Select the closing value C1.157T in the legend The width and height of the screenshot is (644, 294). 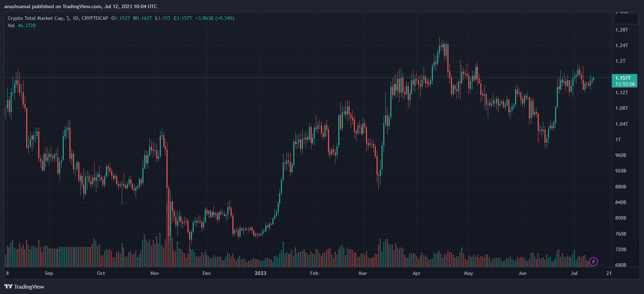pos(183,18)
